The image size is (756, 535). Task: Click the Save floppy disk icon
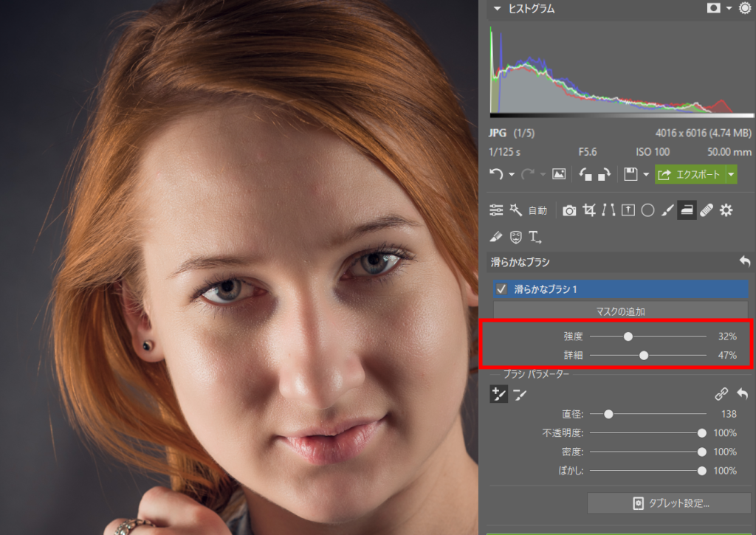pos(630,174)
